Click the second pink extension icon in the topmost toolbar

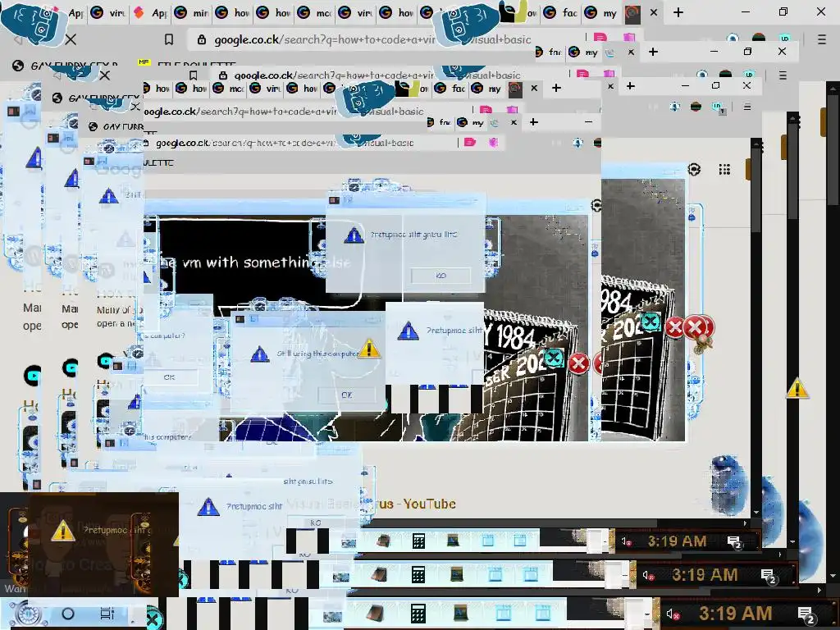[x=629, y=38]
